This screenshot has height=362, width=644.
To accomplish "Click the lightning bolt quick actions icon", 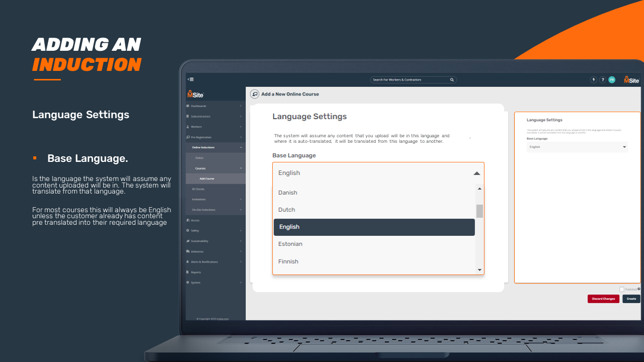I will click(x=593, y=79).
